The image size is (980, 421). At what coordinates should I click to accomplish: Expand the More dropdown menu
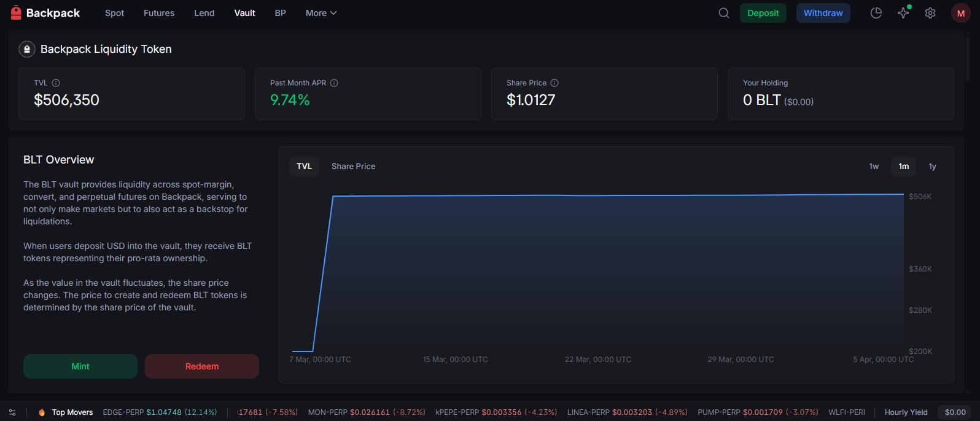coord(321,13)
